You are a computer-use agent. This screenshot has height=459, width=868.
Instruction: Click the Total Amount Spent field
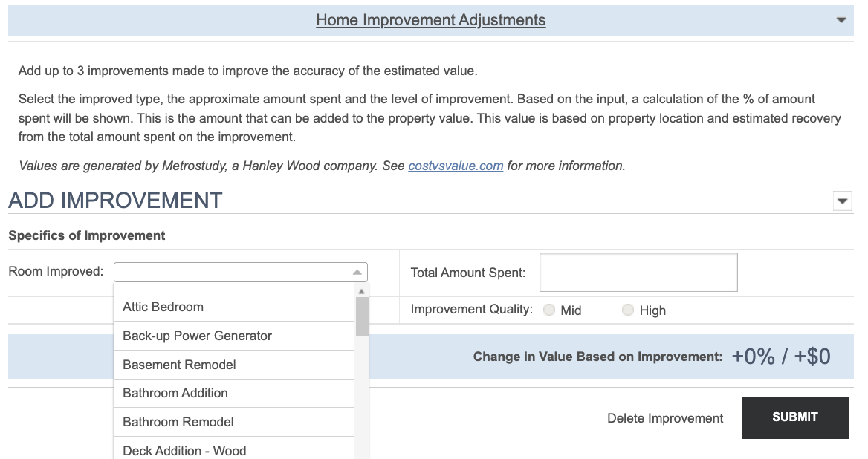click(x=638, y=272)
